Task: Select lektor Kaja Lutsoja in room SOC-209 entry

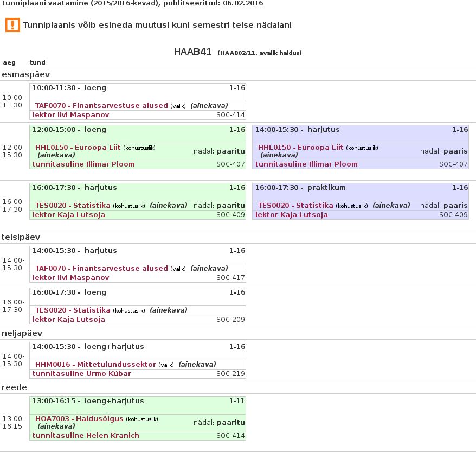Action: click(69, 320)
